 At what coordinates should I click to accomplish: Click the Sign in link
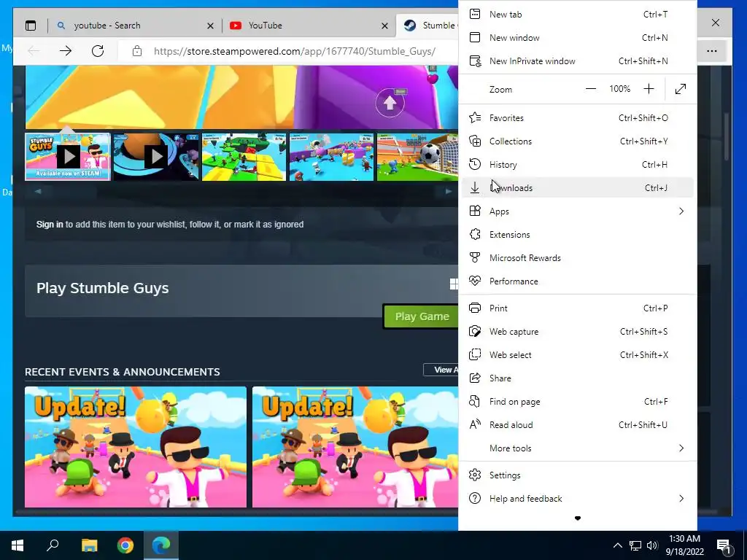point(50,225)
